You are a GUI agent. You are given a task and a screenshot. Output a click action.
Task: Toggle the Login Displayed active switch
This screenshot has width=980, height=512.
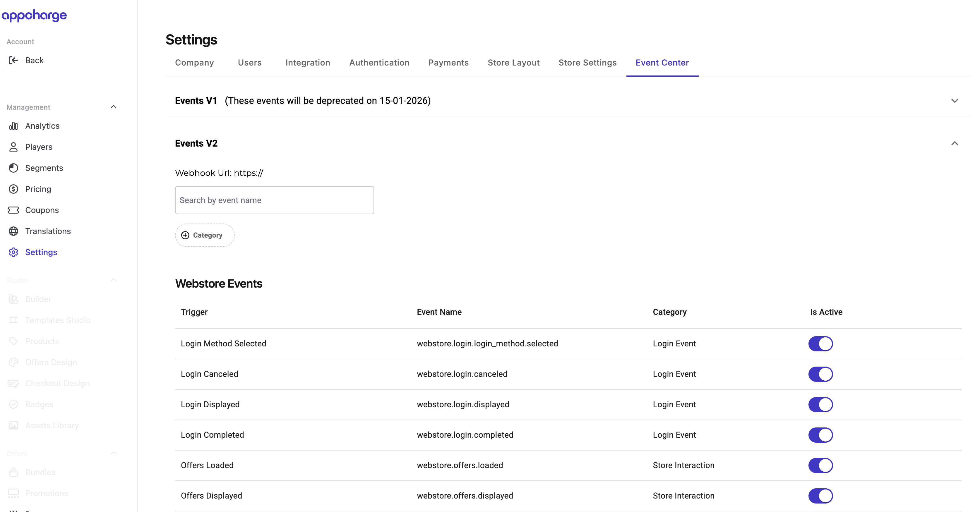(820, 404)
